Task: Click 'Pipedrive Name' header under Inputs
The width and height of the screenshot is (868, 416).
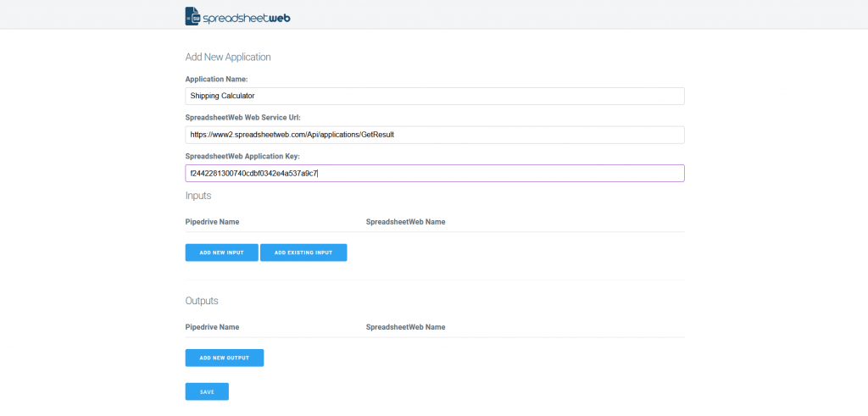Action: (212, 222)
